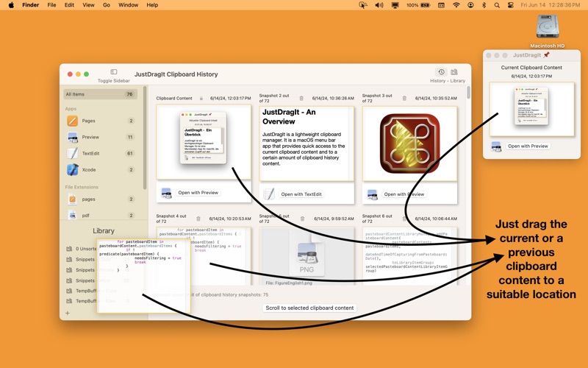This screenshot has height=368, width=588.
Task: Select the current clipboard thumbnail in JustDragIt window
Action: click(x=531, y=109)
